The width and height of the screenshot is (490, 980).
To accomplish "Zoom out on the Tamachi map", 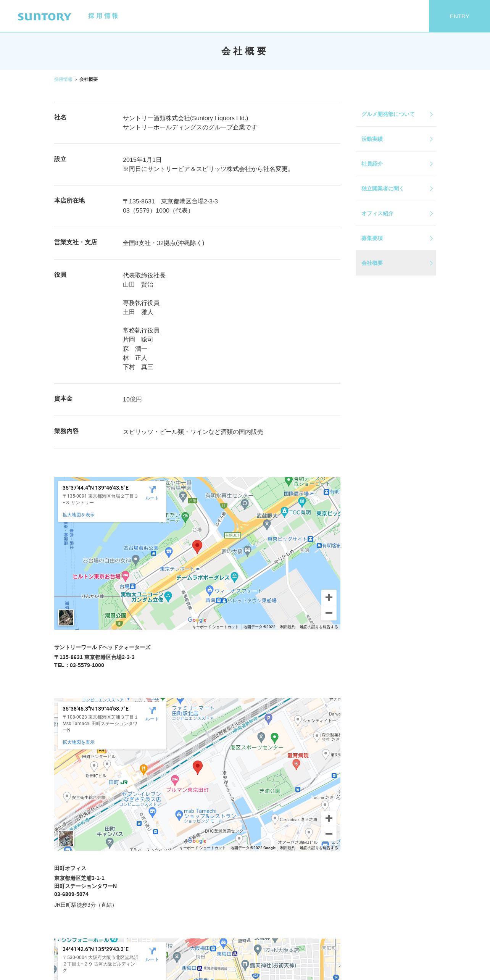I will click(329, 834).
